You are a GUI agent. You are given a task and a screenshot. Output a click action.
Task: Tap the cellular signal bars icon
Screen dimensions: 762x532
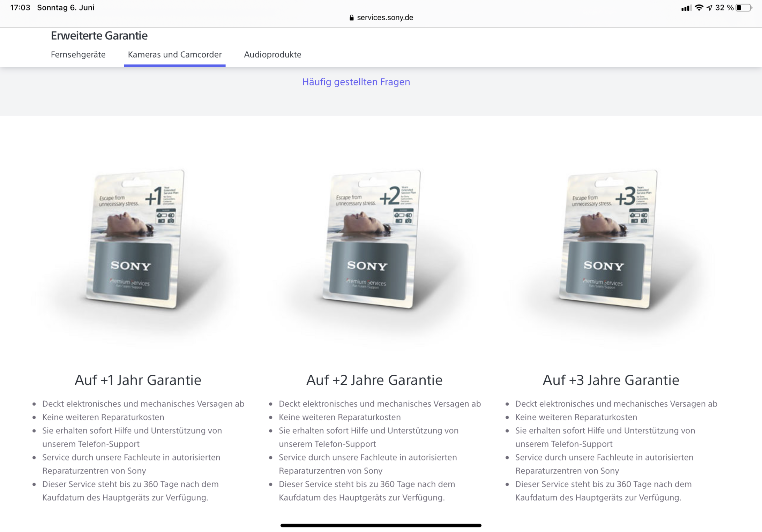click(686, 8)
